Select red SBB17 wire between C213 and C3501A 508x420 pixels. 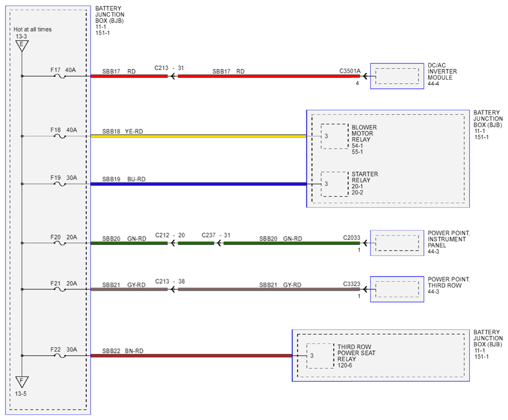tap(269, 76)
